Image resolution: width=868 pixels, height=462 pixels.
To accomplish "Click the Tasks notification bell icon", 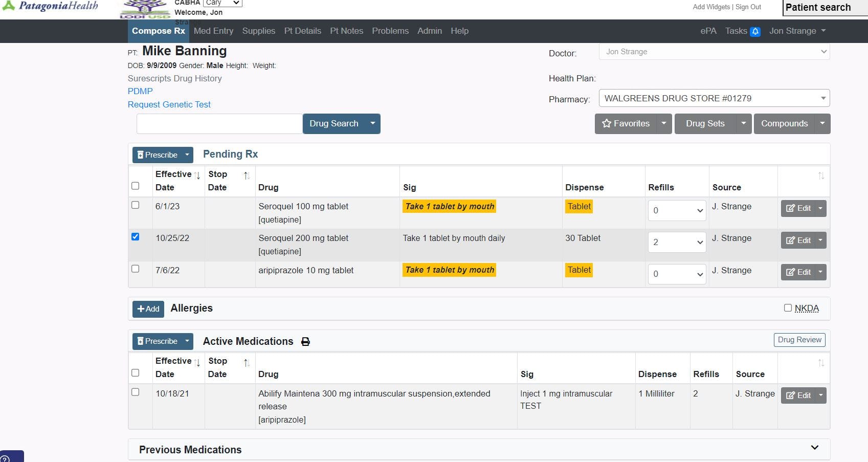I will [x=755, y=32].
